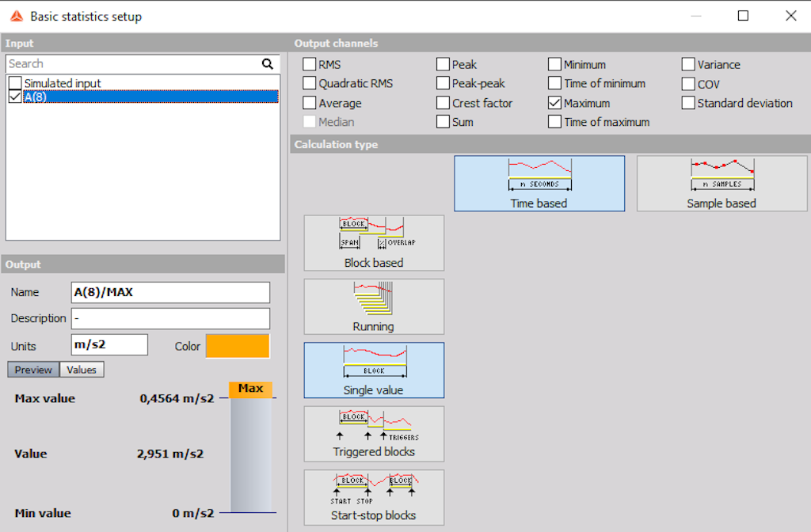Tick the Standard deviation checkbox
Viewport: 811px width, 532px height.
[x=688, y=103]
